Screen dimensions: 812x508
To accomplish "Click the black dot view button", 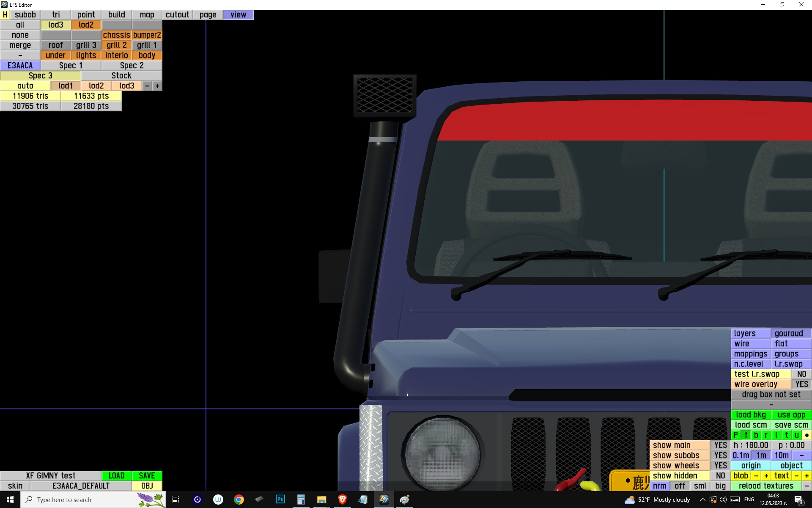I will 807,435.
